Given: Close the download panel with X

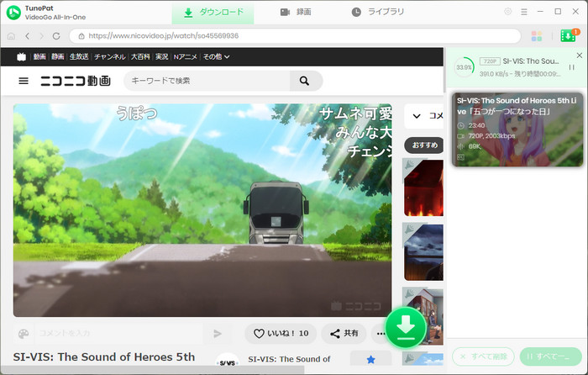Looking at the screenshot, I should (x=580, y=55).
